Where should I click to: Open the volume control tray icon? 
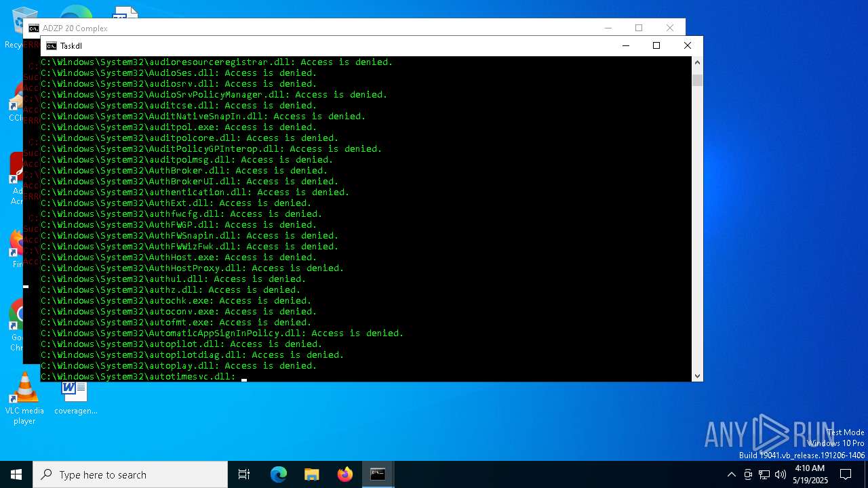[781, 474]
